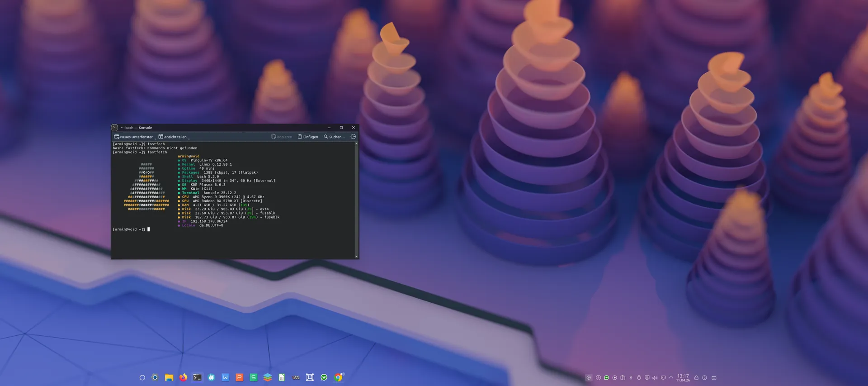The height and width of the screenshot is (386, 868).
Task: Open the file manager folder icon
Action: (x=169, y=377)
